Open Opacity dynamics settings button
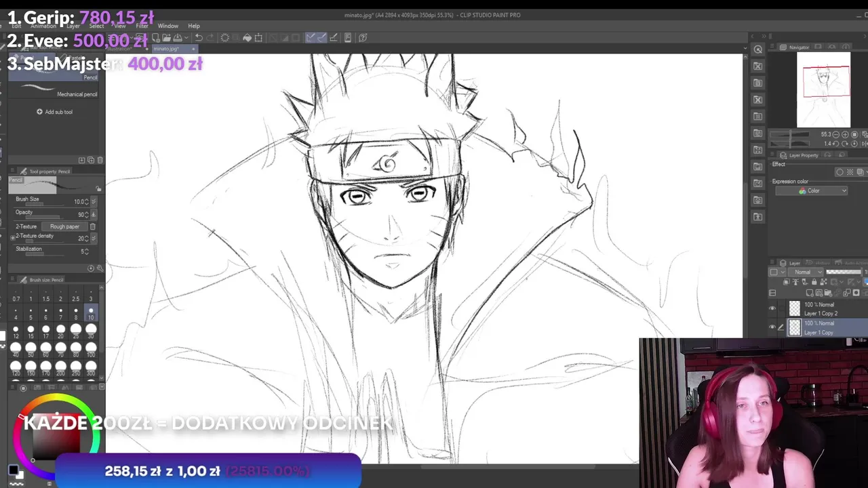868x488 pixels. click(94, 214)
